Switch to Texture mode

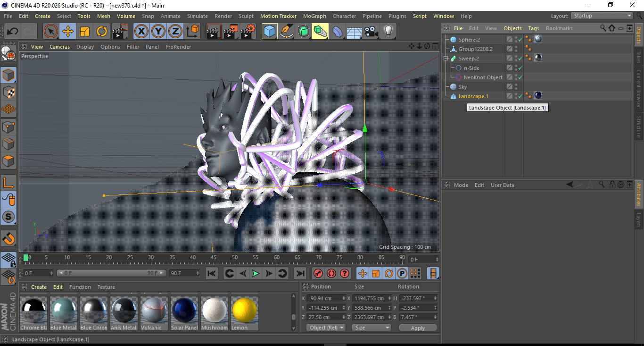click(8, 93)
